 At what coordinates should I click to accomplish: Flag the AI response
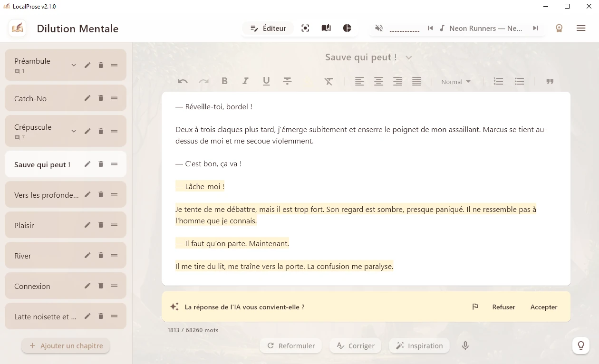click(x=475, y=307)
